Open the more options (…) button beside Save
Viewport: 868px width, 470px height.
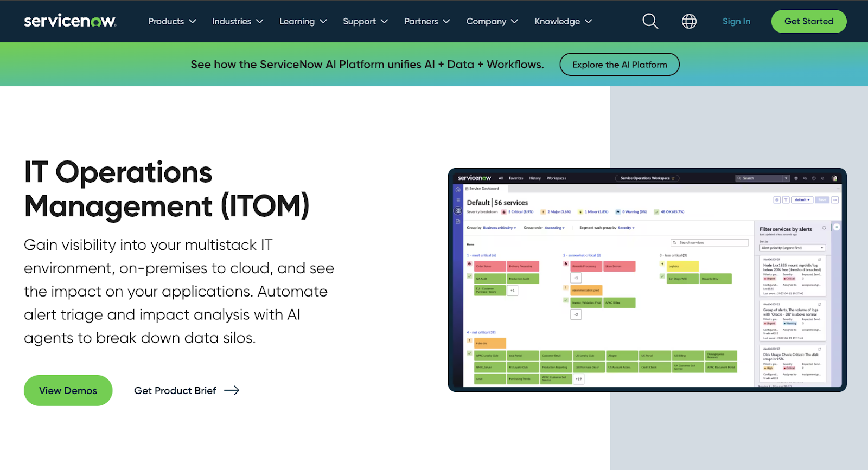(835, 200)
